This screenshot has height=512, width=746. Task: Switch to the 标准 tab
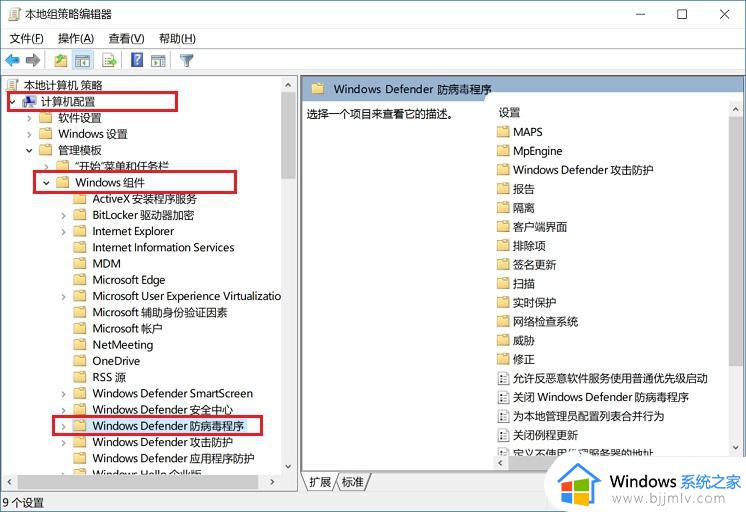[353, 482]
